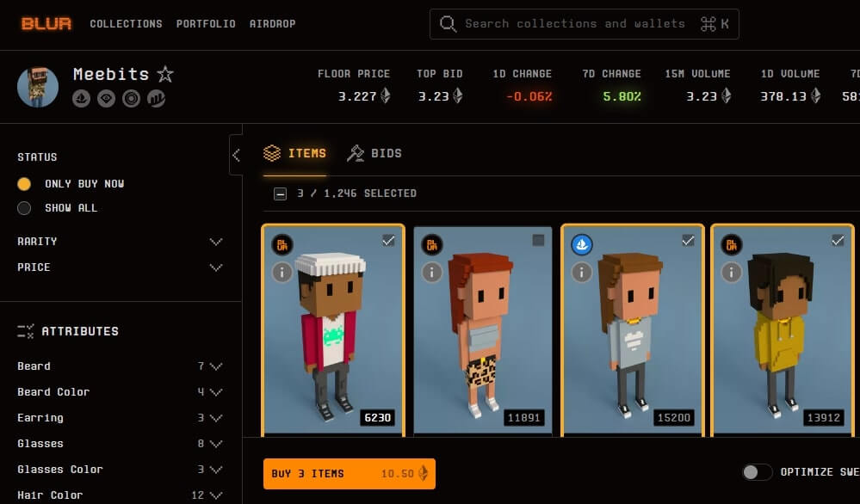Favorite Meebits with the star icon
This screenshot has height=504, width=860.
[x=165, y=74]
